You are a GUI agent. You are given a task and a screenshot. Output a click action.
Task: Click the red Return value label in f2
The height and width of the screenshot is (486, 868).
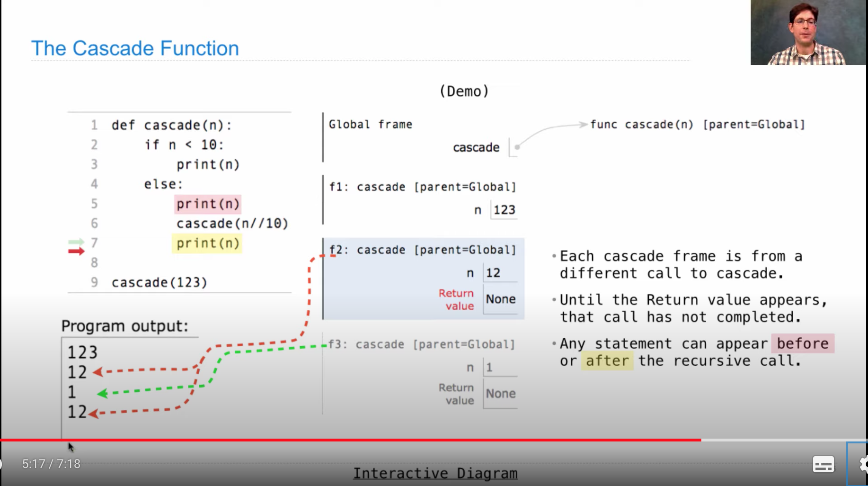456,299
